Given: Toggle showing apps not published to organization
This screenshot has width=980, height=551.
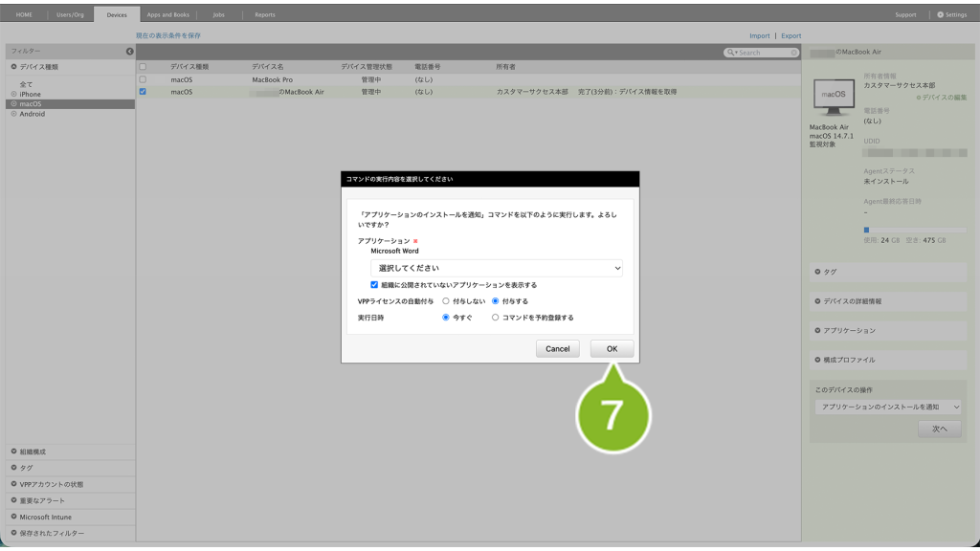Looking at the screenshot, I should tap(374, 285).
